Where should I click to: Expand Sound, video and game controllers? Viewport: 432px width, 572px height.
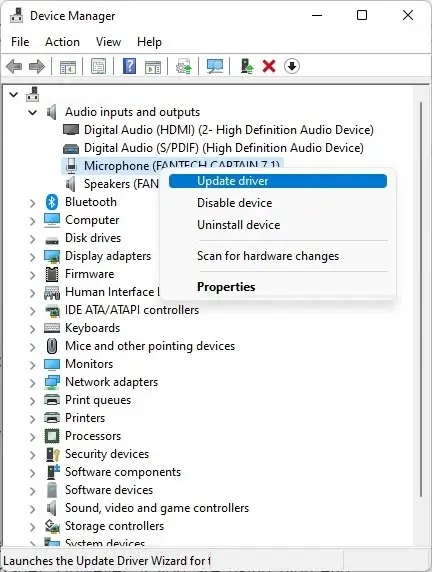click(32, 509)
